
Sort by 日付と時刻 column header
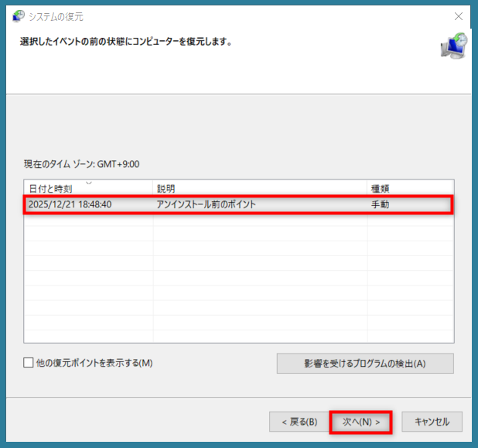(88, 189)
